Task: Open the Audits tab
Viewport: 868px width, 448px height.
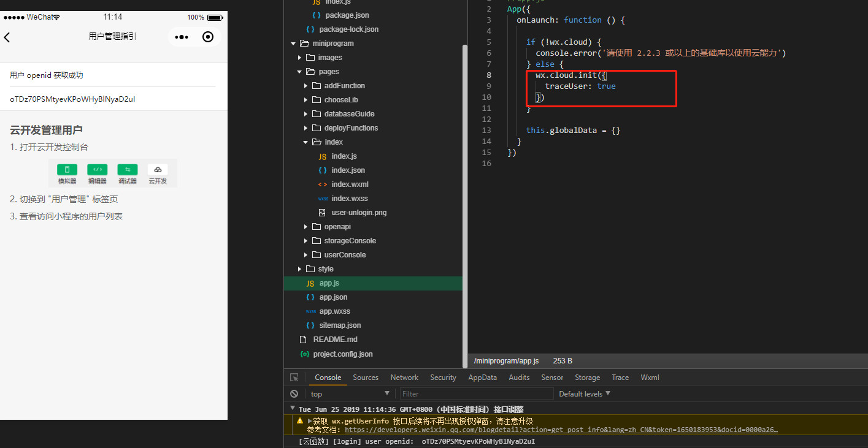Action: [x=519, y=378]
